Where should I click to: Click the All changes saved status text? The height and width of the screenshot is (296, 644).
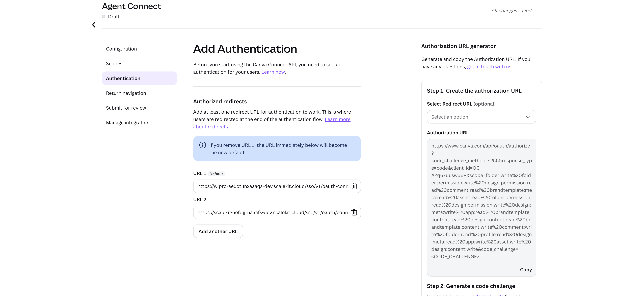tap(511, 11)
